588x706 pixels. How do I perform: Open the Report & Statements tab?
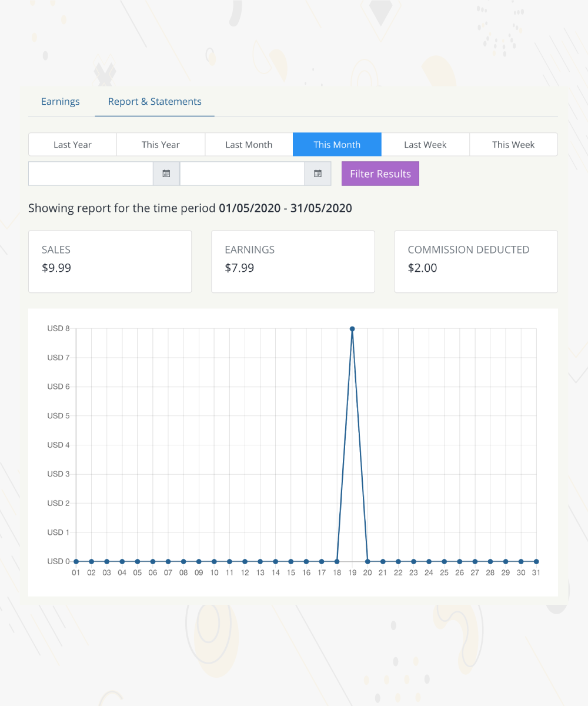(155, 102)
